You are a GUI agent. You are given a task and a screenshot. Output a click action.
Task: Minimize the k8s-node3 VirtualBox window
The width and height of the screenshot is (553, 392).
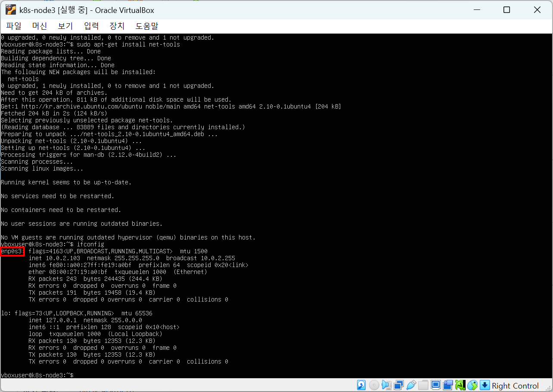[x=476, y=10]
